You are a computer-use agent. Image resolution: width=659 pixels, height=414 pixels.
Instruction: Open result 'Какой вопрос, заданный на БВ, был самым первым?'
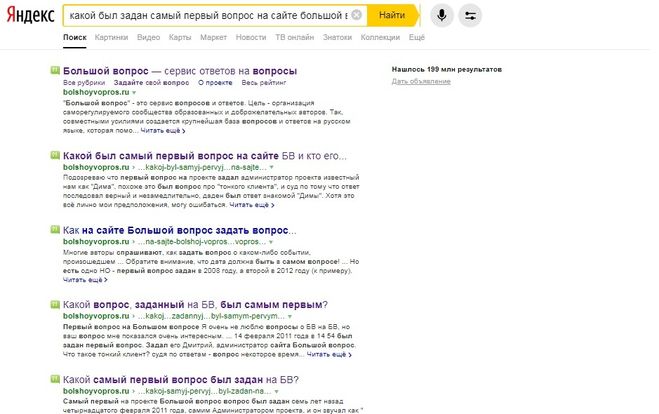click(195, 305)
